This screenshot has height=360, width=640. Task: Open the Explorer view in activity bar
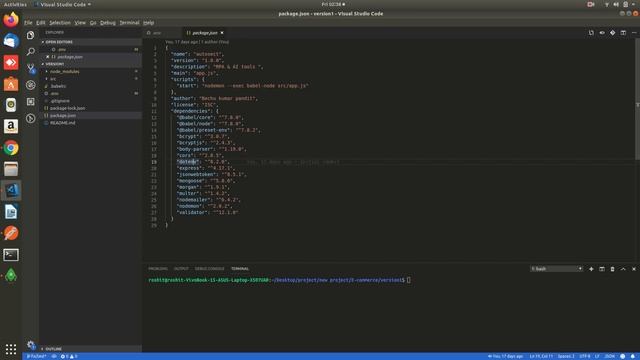tap(31, 35)
